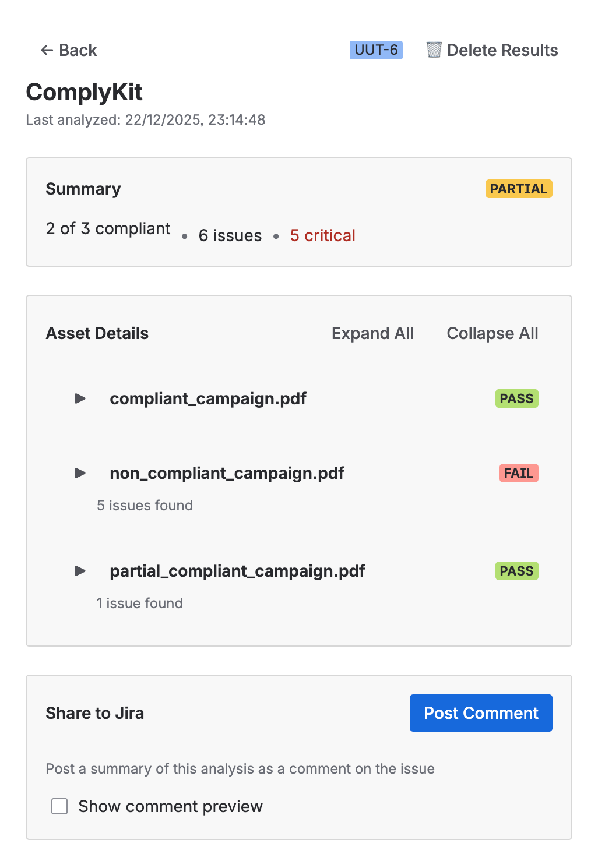
Task: Click the 5 critical red text
Action: click(322, 235)
